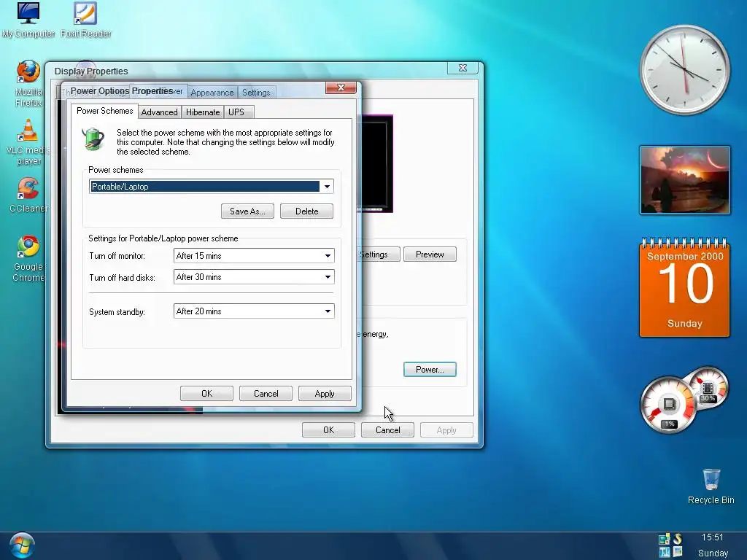747x560 pixels.
Task: Switch to Settings tab in Display Properties
Action: point(256,93)
